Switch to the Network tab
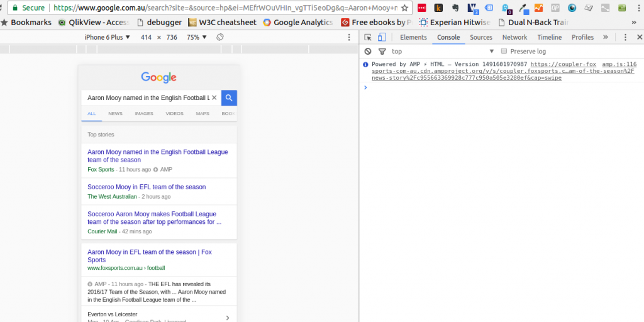Image resolution: width=644 pixels, height=322 pixels. coord(514,37)
